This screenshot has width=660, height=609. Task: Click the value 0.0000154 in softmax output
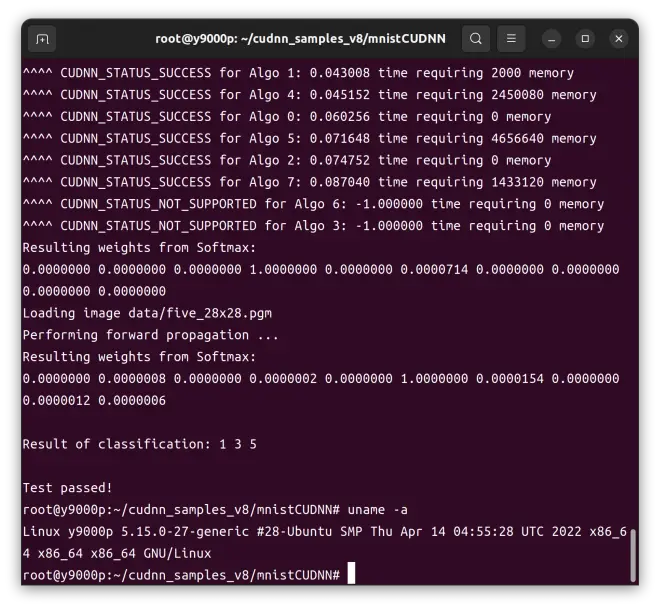coord(510,379)
